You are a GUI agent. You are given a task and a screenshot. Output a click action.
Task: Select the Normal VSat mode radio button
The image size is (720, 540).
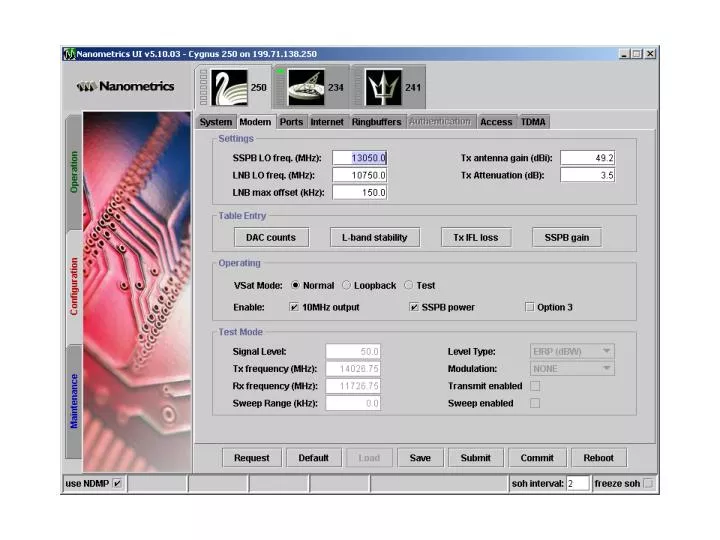click(x=295, y=285)
